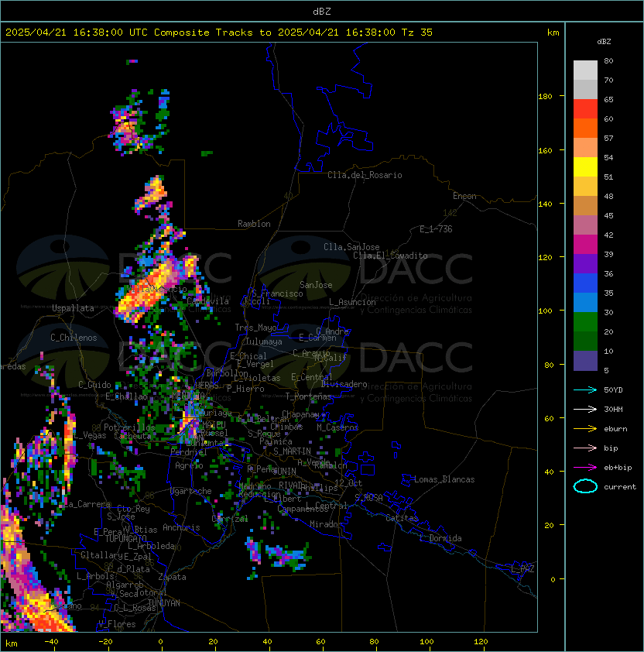Viewport: 644px width, 652px height.
Task: Click the S_MARTIN map label
Action: (293, 451)
